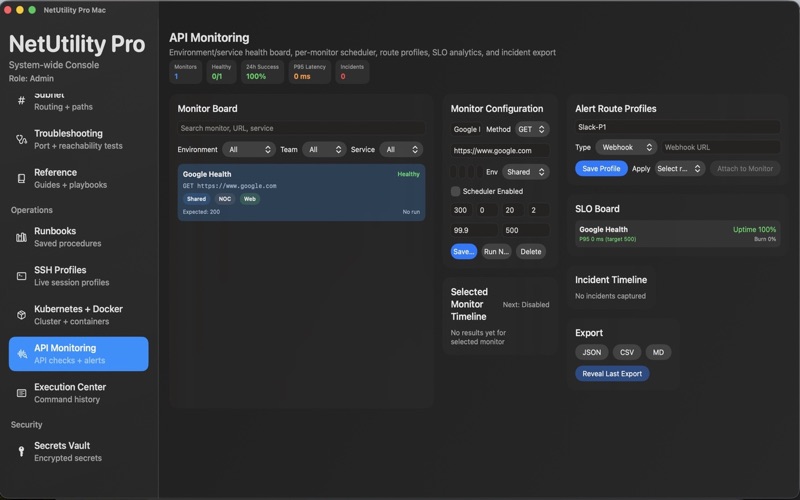The image size is (800, 500).
Task: Click the Reference book icon
Action: [x=21, y=179]
